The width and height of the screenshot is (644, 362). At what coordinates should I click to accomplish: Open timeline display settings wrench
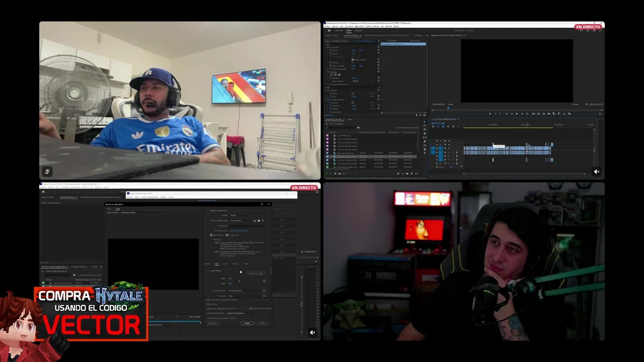pos(453,127)
